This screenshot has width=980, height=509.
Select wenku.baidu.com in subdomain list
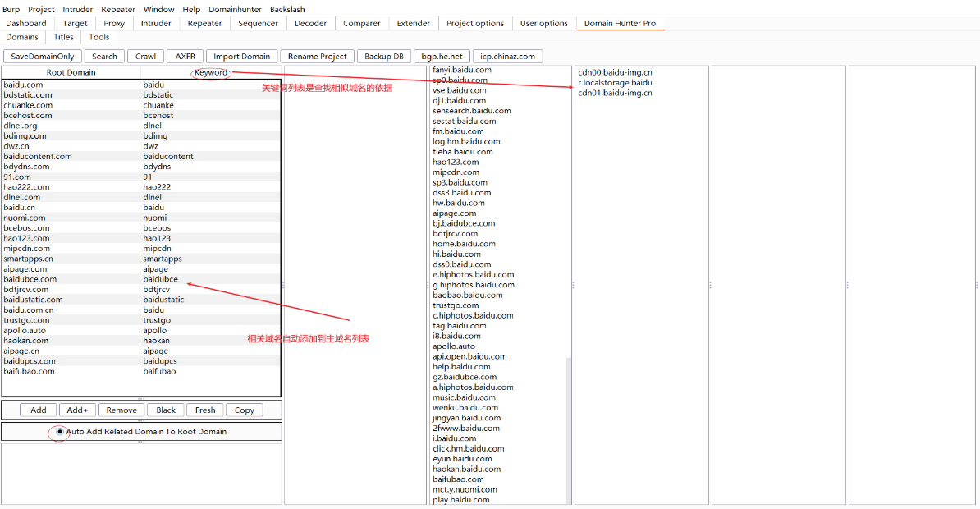(x=465, y=408)
